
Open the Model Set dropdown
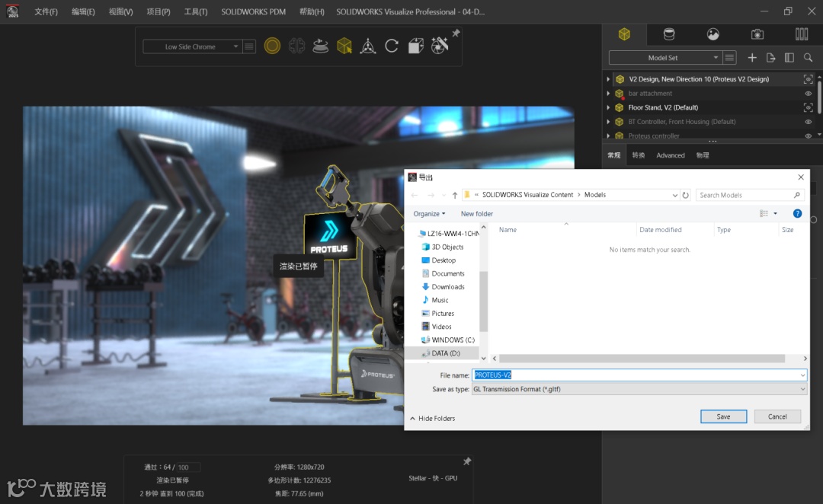[x=665, y=58]
